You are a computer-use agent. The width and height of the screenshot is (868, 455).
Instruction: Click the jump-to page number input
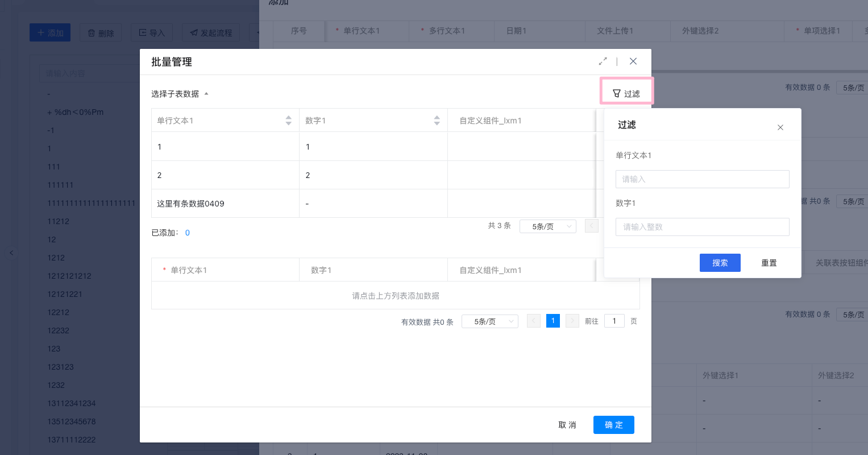coord(614,321)
